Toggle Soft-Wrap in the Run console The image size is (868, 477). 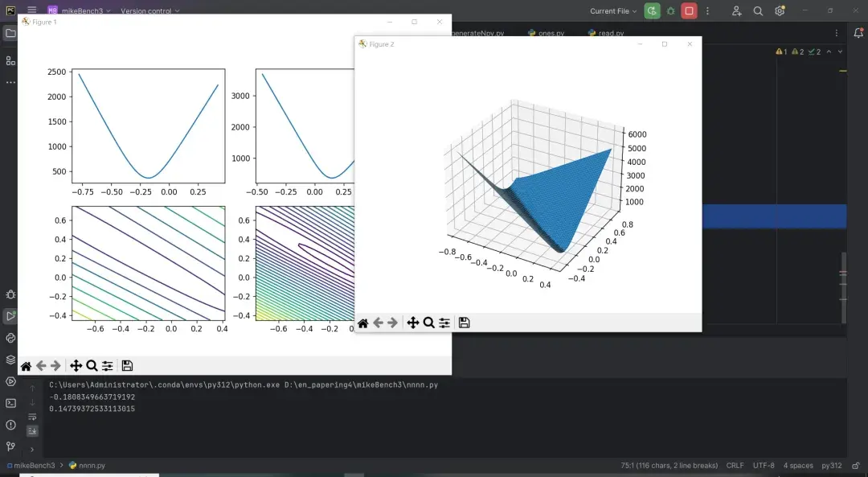[32, 417]
